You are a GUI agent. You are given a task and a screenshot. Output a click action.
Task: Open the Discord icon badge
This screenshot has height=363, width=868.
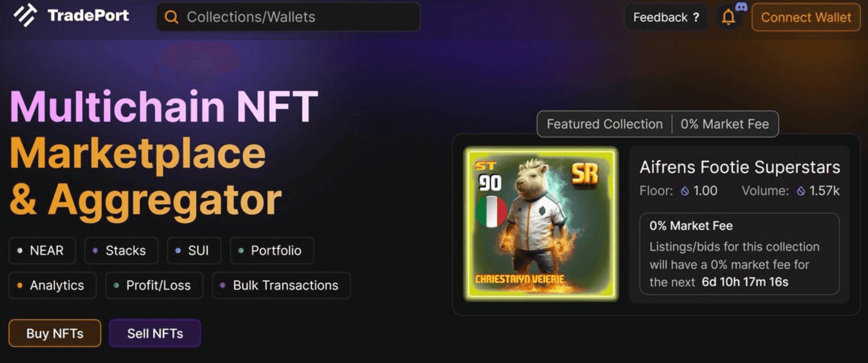[741, 7]
